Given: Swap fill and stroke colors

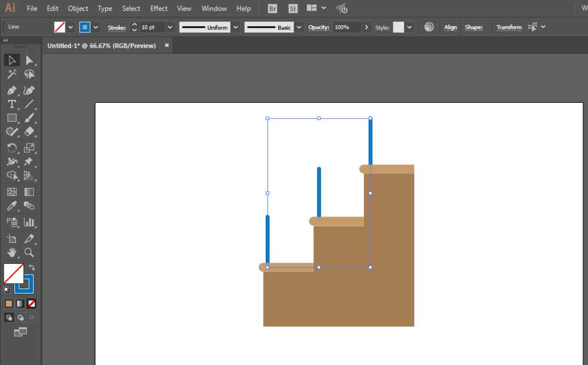Looking at the screenshot, I should [x=32, y=267].
